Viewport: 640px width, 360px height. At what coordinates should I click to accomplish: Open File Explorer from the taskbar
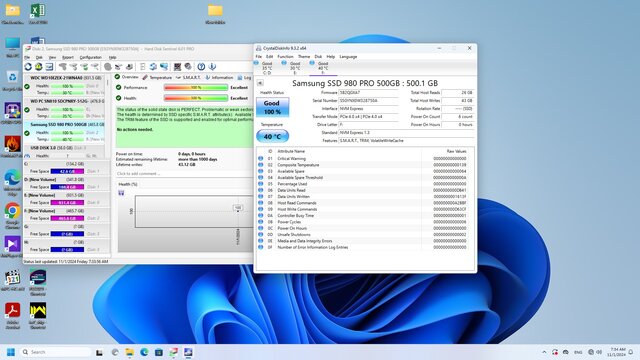[129, 352]
